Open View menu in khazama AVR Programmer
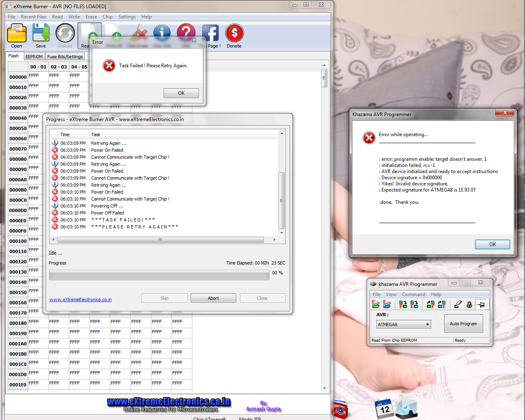This screenshot has height=420, width=525. point(391,294)
